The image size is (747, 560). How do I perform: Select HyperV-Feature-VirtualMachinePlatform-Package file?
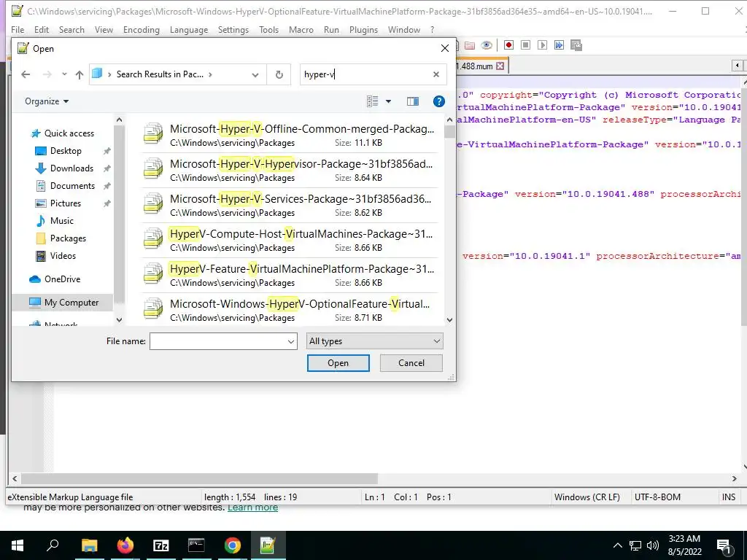tap(290, 275)
